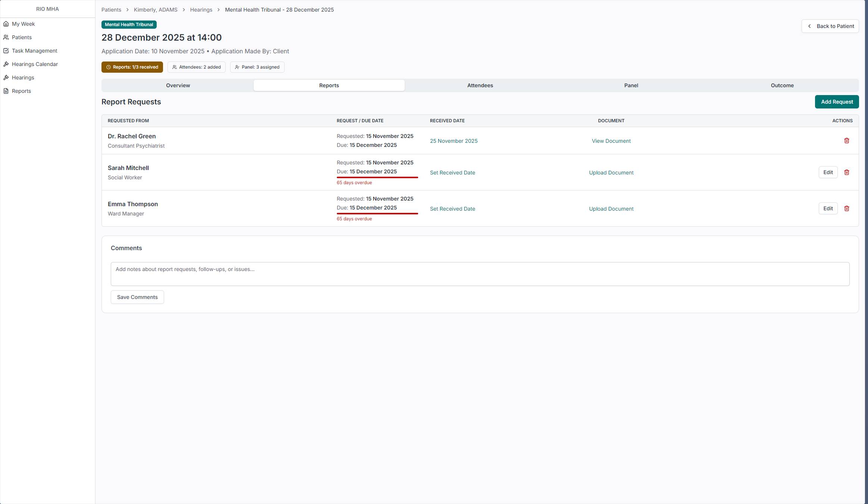Viewport: 868px width, 504px height.
Task: Click the Requested From column header
Action: 128,121
